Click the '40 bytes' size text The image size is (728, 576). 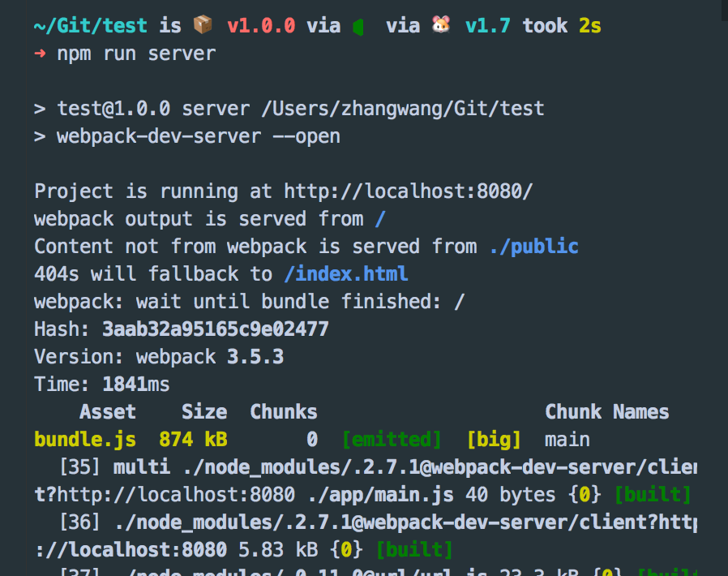(x=510, y=495)
